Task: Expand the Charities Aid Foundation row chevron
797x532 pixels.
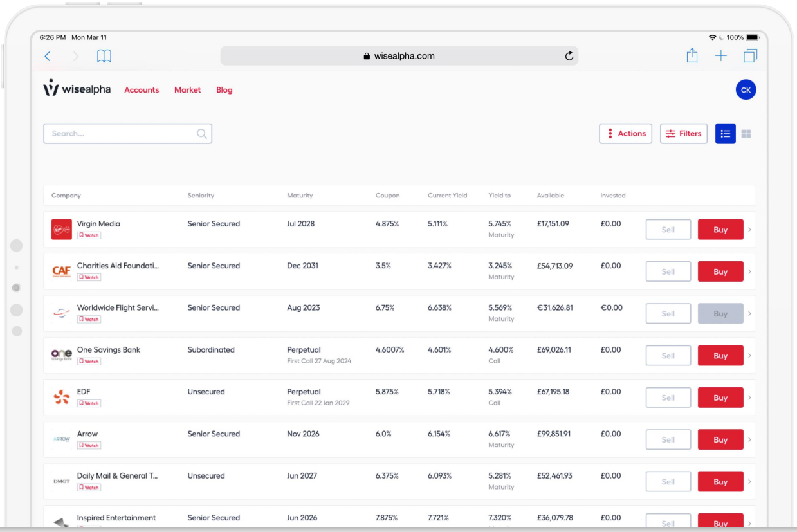Action: [750, 271]
